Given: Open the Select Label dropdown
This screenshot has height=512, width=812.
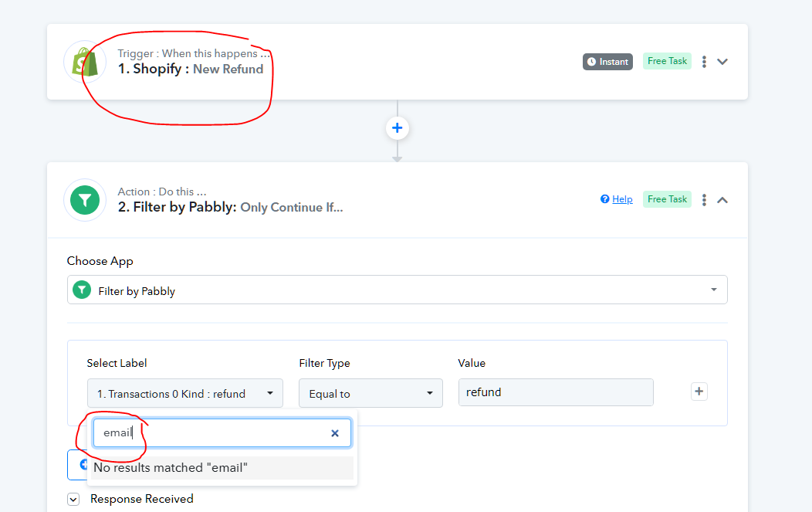Looking at the screenshot, I should [185, 393].
